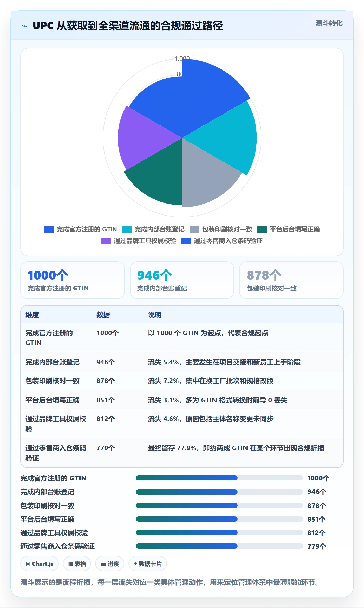Click the 说明 column header

[x=155, y=315]
